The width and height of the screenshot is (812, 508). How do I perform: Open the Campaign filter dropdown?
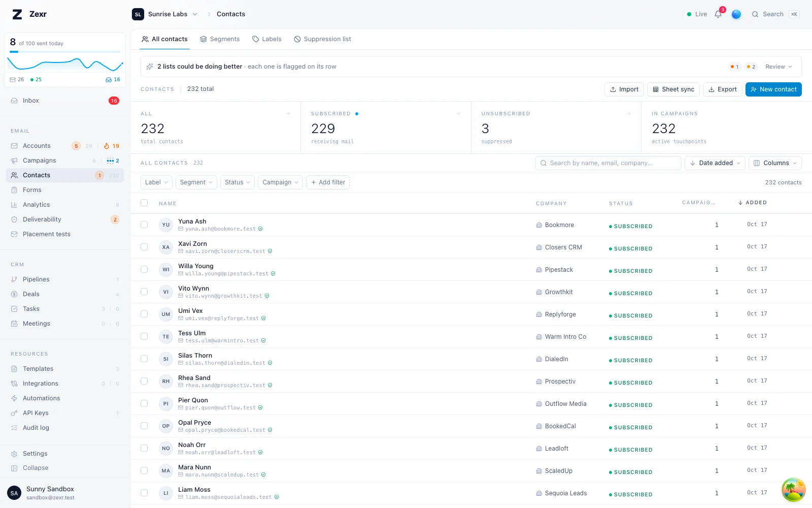[x=281, y=182]
